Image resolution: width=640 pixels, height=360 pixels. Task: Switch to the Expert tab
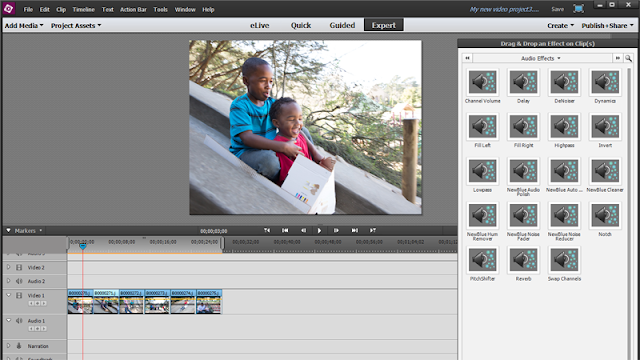[x=384, y=25]
